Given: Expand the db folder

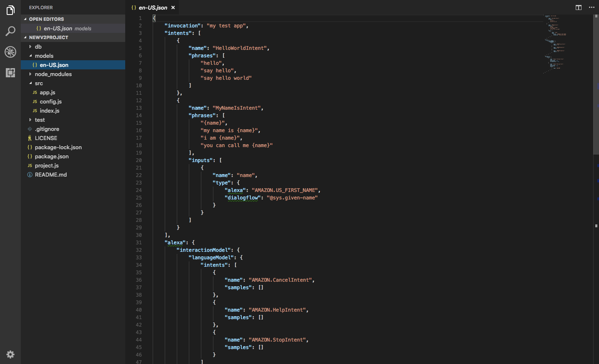Looking at the screenshot, I should pyautogui.click(x=38, y=47).
